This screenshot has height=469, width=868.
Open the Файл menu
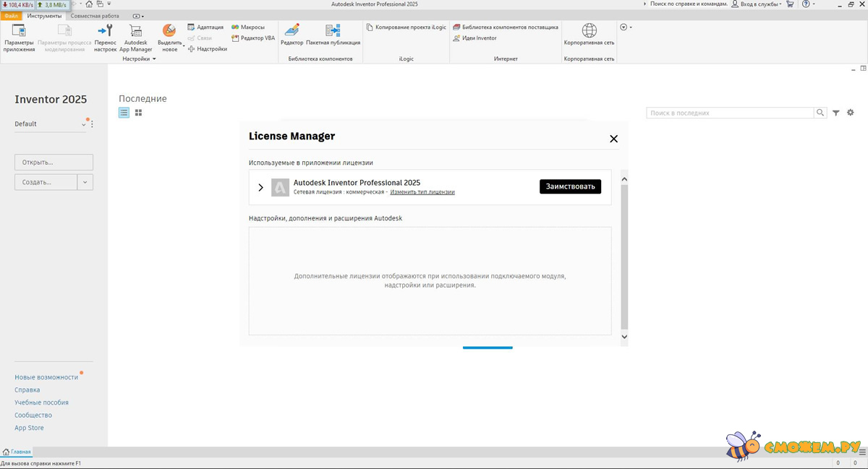pyautogui.click(x=11, y=16)
